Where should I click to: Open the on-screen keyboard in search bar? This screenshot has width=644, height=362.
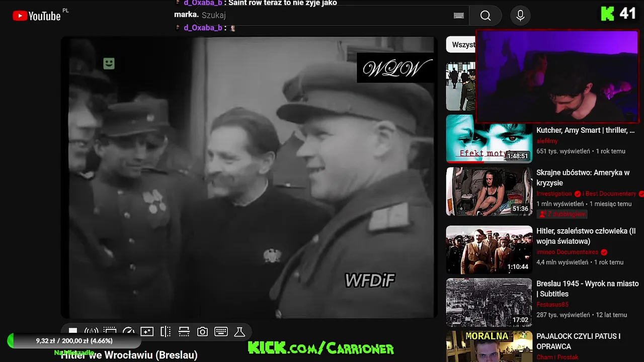458,16
